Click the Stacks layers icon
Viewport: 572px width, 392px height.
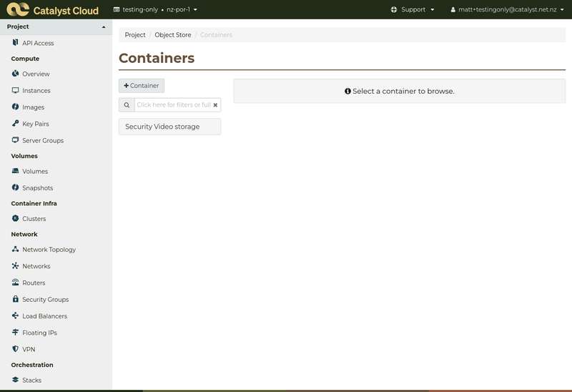[15, 380]
